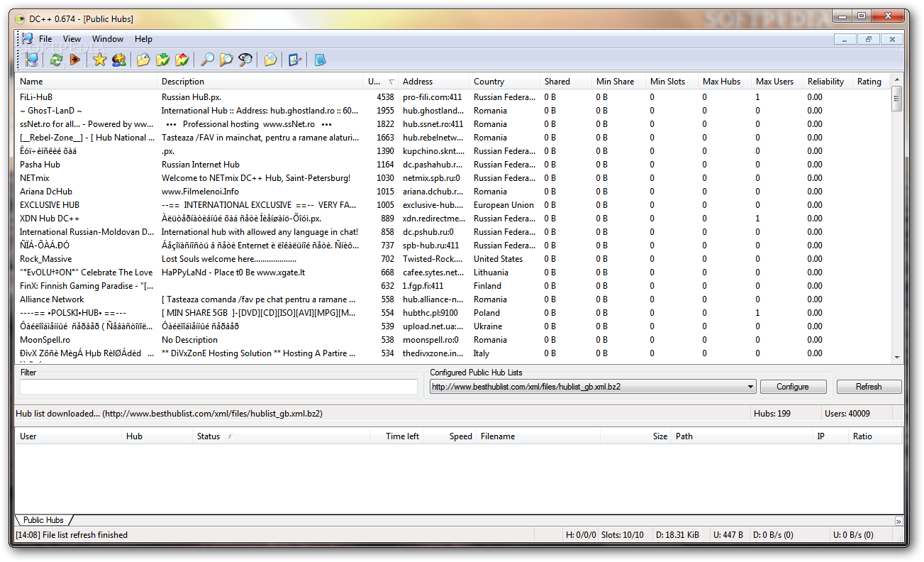Click the Rating column header
This screenshot has height=562, width=924.
coord(872,82)
